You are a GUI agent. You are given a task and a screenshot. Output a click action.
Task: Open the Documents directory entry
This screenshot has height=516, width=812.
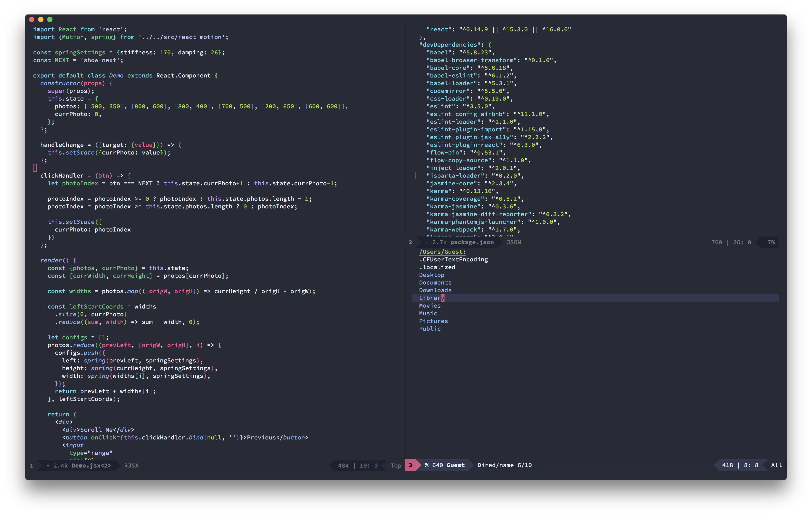click(435, 282)
